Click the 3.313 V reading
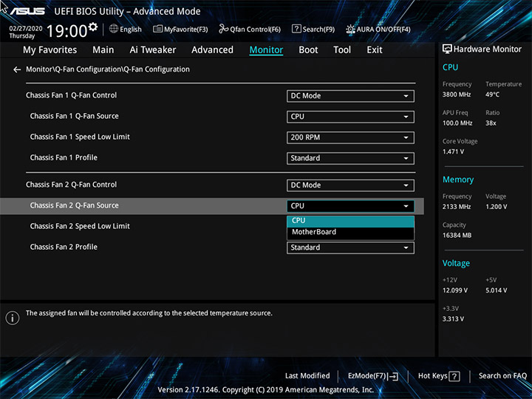The width and height of the screenshot is (532, 399). pyautogui.click(x=453, y=319)
